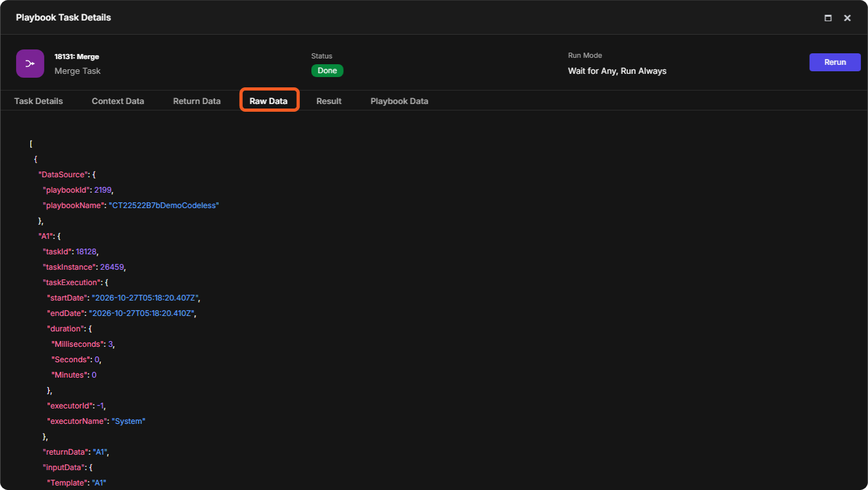Select the Raw Data tab
The width and height of the screenshot is (868, 490).
pyautogui.click(x=268, y=101)
